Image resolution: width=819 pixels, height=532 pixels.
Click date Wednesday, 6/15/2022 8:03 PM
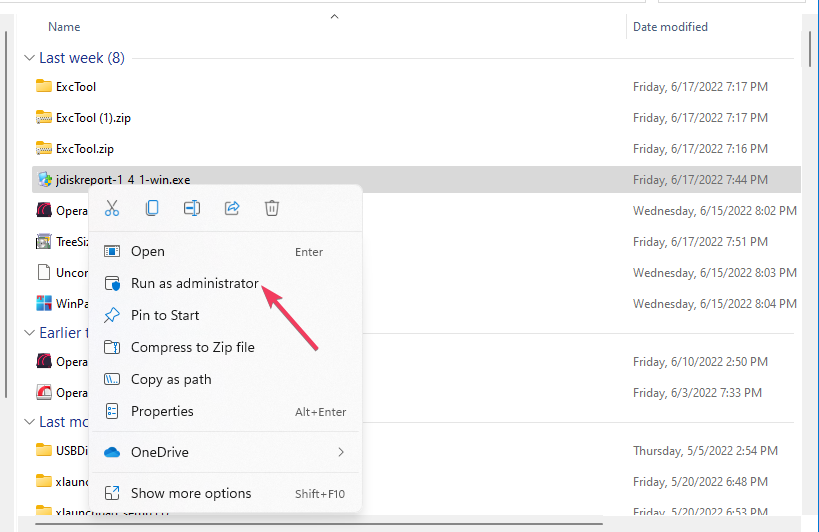point(715,273)
